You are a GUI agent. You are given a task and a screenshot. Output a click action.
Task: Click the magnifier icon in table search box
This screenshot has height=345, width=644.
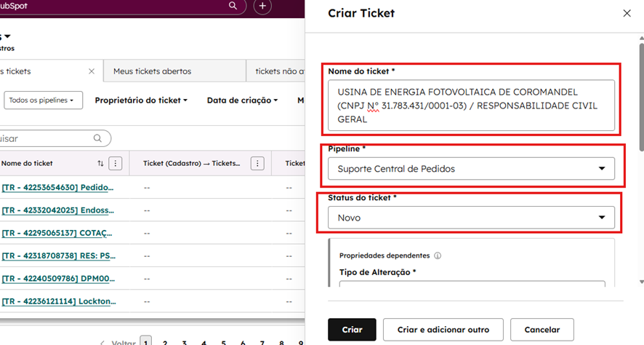point(98,138)
